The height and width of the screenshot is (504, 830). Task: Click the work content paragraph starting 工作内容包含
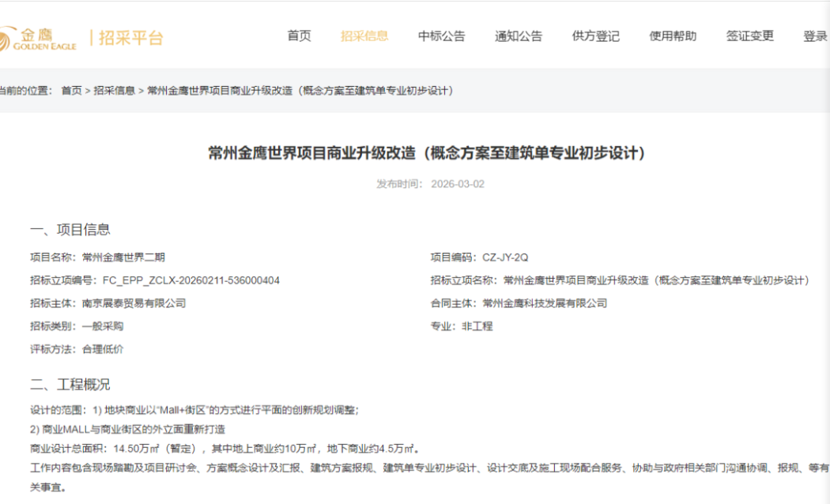point(430,478)
